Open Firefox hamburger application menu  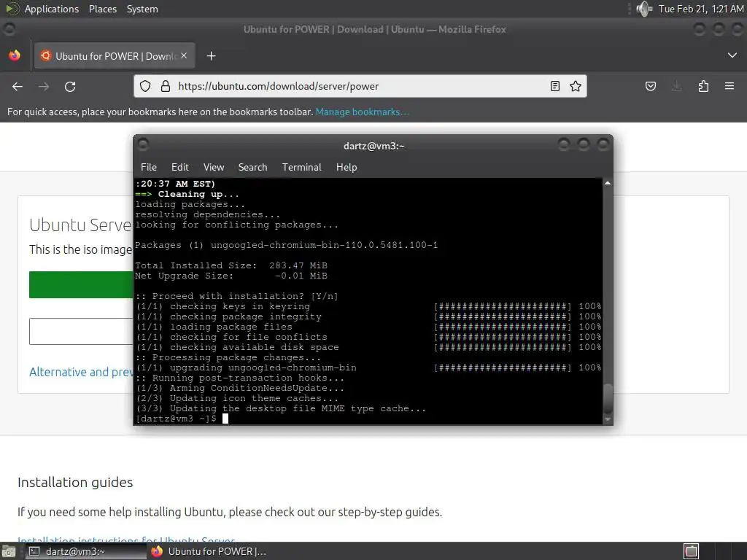(x=729, y=86)
